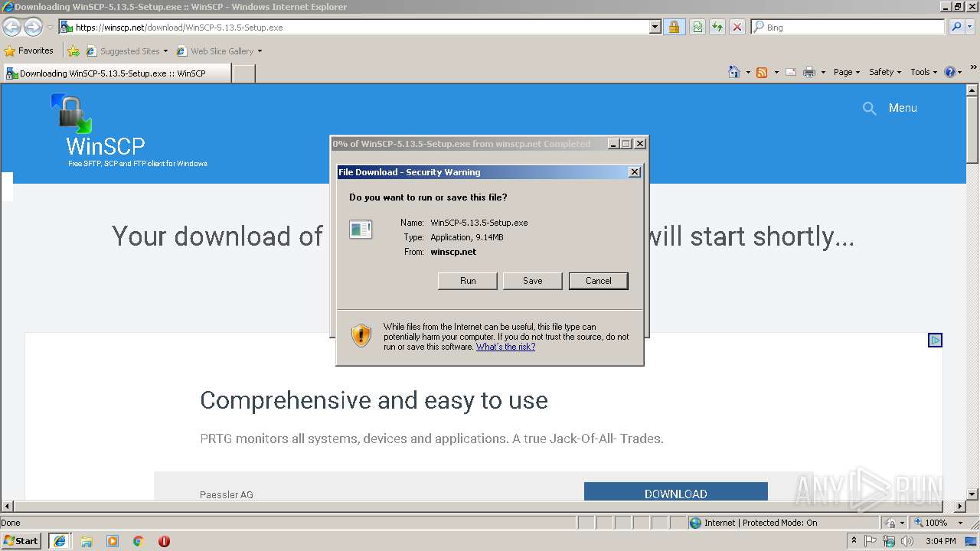Click the Add to Favorites Bar star icon
Screen dimensions: 980x551
click(73, 51)
